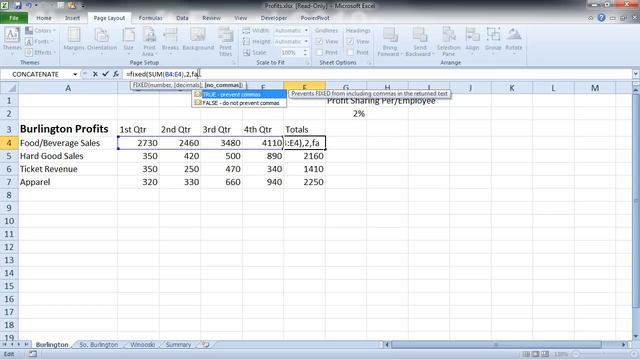640x360 pixels.
Task: Switch to the Summary sheet tab
Action: click(x=178, y=344)
